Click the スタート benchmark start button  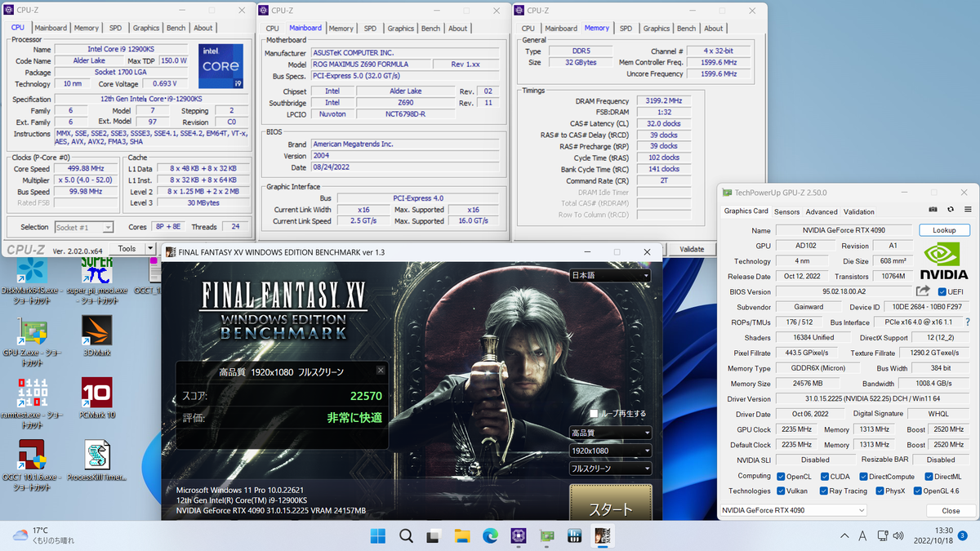[611, 503]
